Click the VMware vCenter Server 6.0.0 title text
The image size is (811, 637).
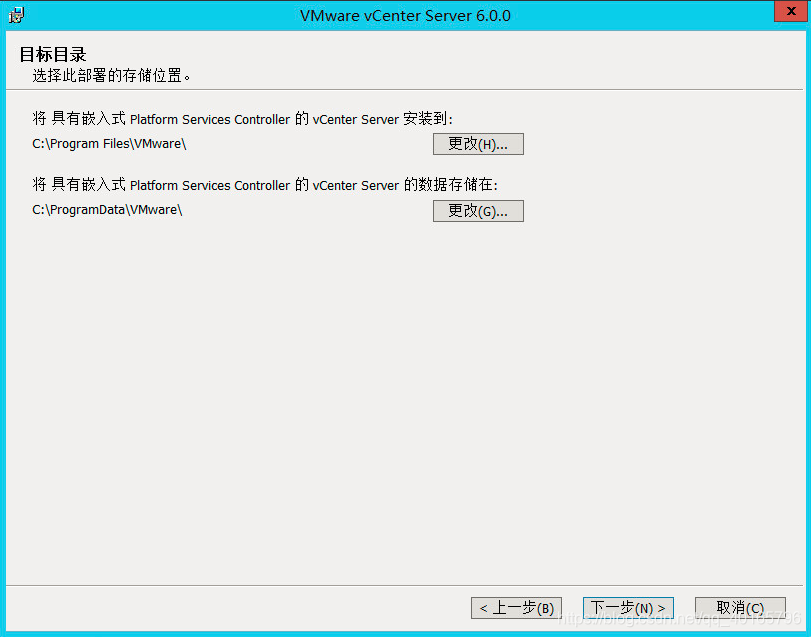(405, 16)
